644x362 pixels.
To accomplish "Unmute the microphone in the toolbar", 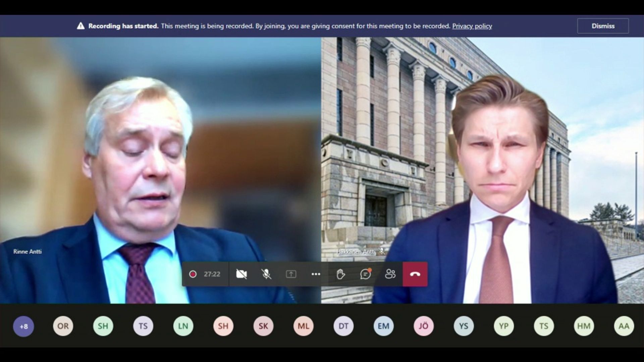I will tap(266, 274).
